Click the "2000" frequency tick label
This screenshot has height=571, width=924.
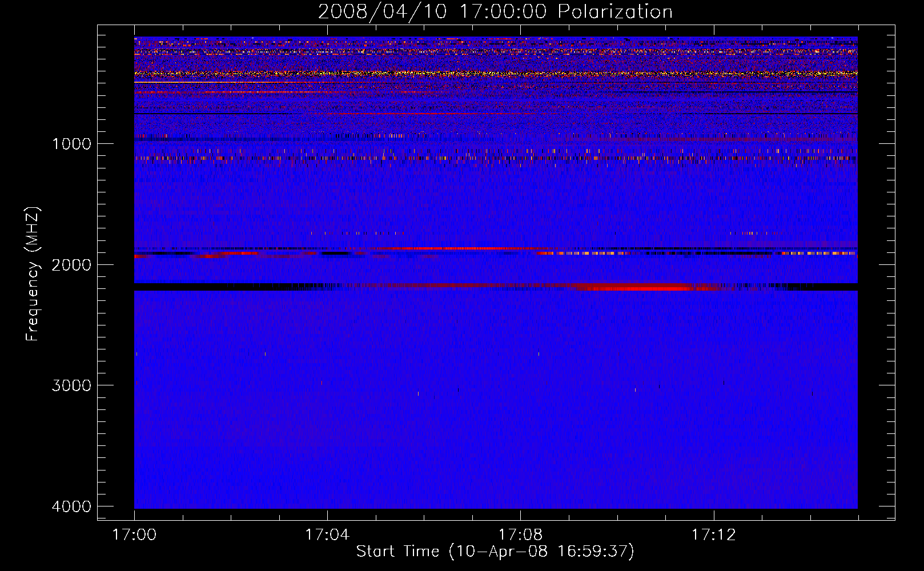(x=71, y=264)
